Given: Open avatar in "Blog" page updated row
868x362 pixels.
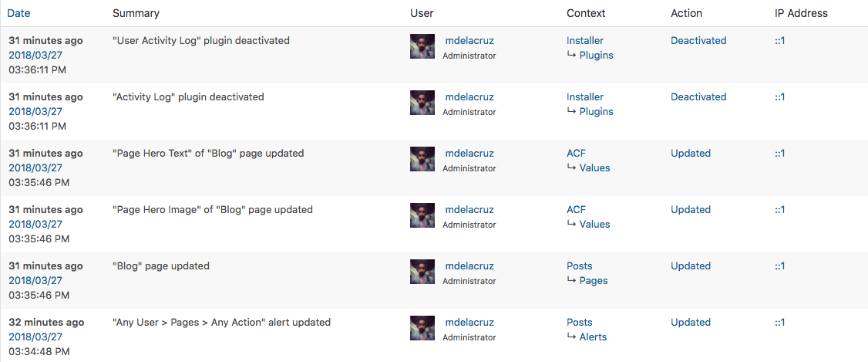Looking at the screenshot, I should coord(422,272).
